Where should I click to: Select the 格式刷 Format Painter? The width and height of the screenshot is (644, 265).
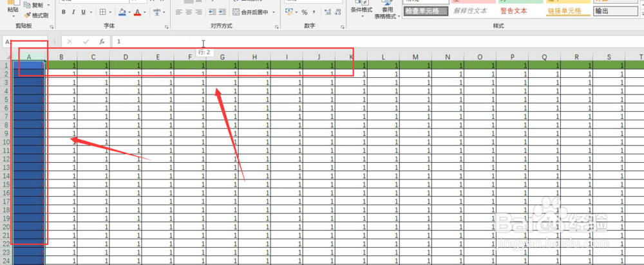click(36, 15)
